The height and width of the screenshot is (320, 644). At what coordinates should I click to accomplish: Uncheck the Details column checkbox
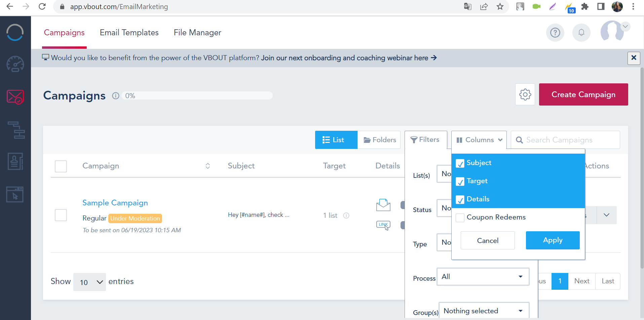tap(460, 200)
